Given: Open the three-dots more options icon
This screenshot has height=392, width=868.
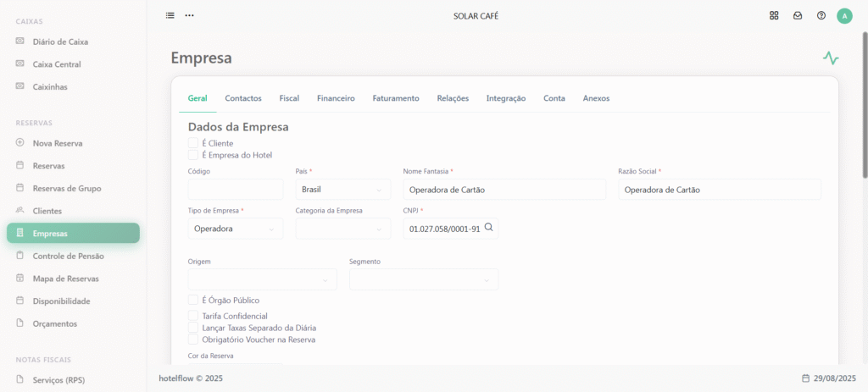Looking at the screenshot, I should [189, 15].
